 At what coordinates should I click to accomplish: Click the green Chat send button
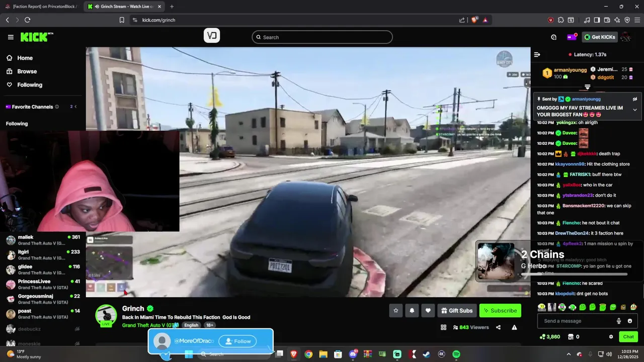(628, 337)
